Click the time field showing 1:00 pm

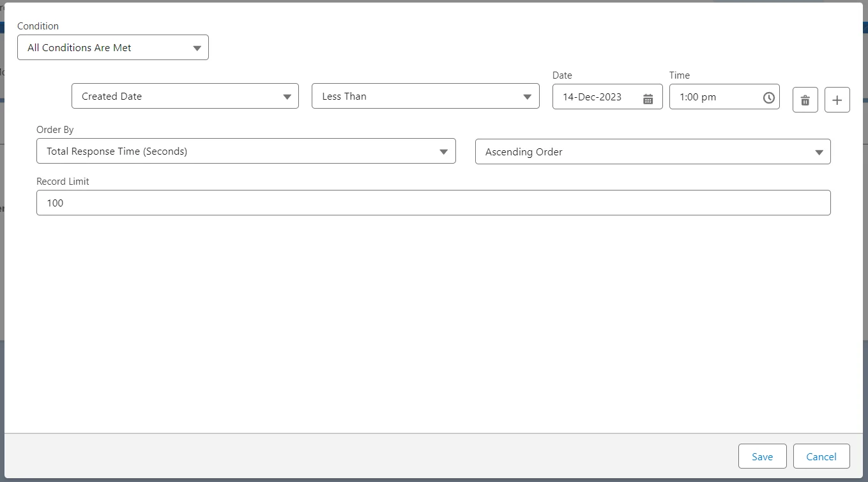click(712, 97)
